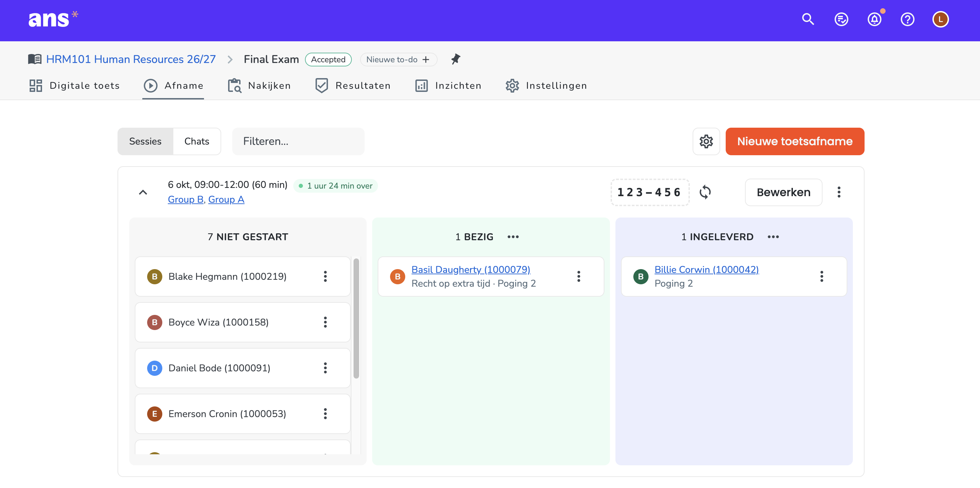Screen dimensions: 980x488
Task: Regenerate the access code with refresh icon
Action: coord(705,192)
